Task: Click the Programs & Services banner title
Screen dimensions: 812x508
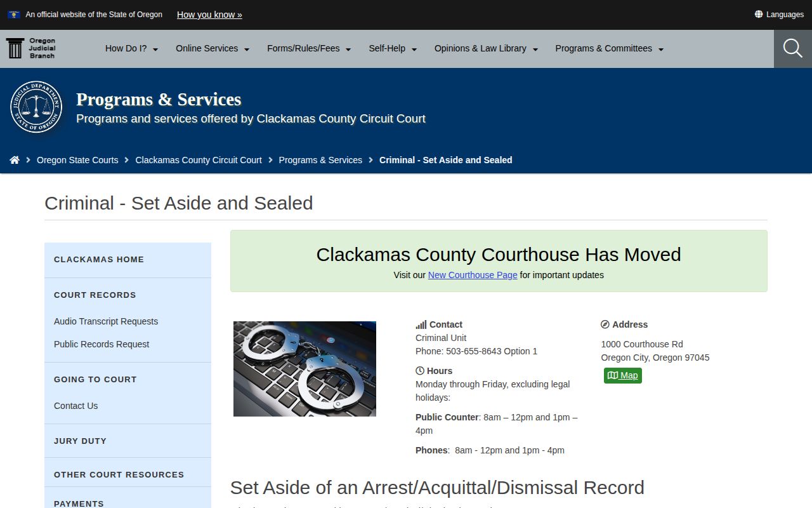Action: (159, 100)
